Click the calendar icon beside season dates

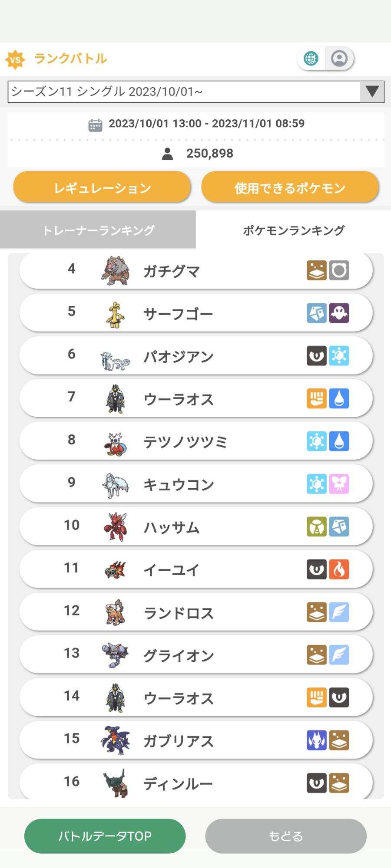[95, 125]
